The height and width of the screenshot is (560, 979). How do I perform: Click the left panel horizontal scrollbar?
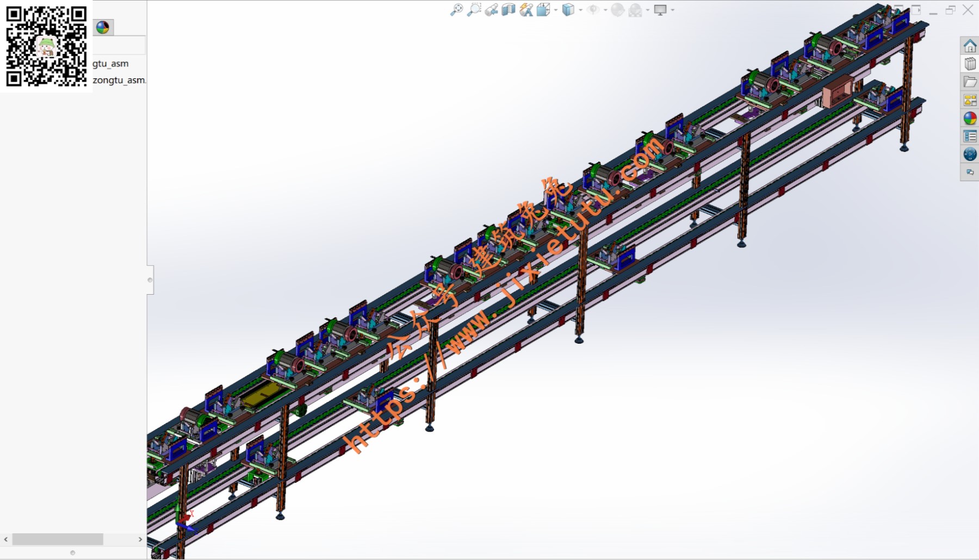[58, 539]
